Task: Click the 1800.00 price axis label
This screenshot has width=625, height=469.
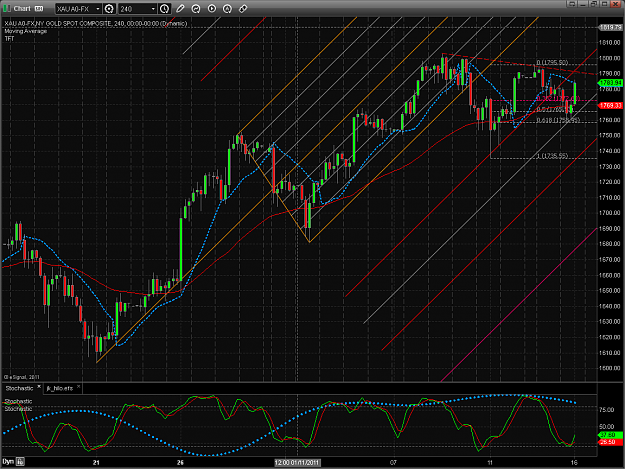Action: click(x=610, y=58)
